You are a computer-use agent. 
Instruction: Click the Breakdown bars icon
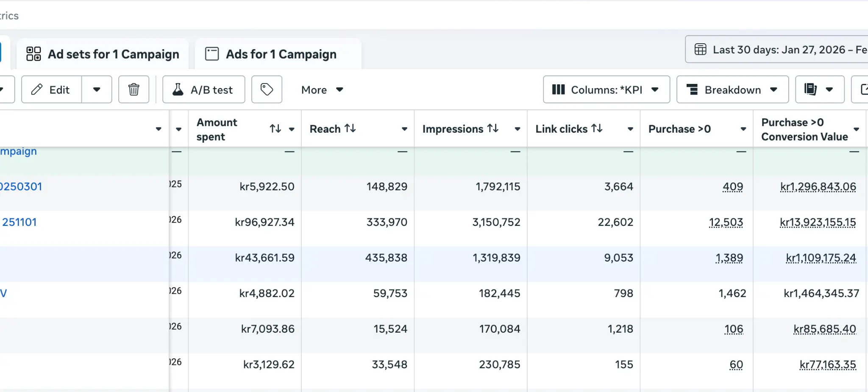693,89
